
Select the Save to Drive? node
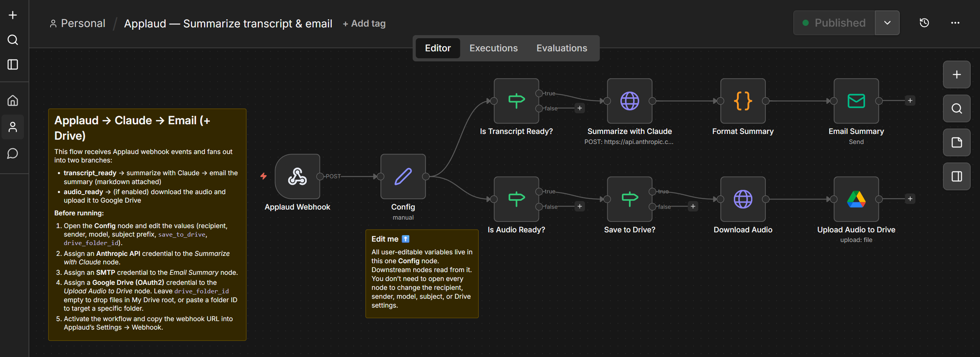click(x=630, y=199)
